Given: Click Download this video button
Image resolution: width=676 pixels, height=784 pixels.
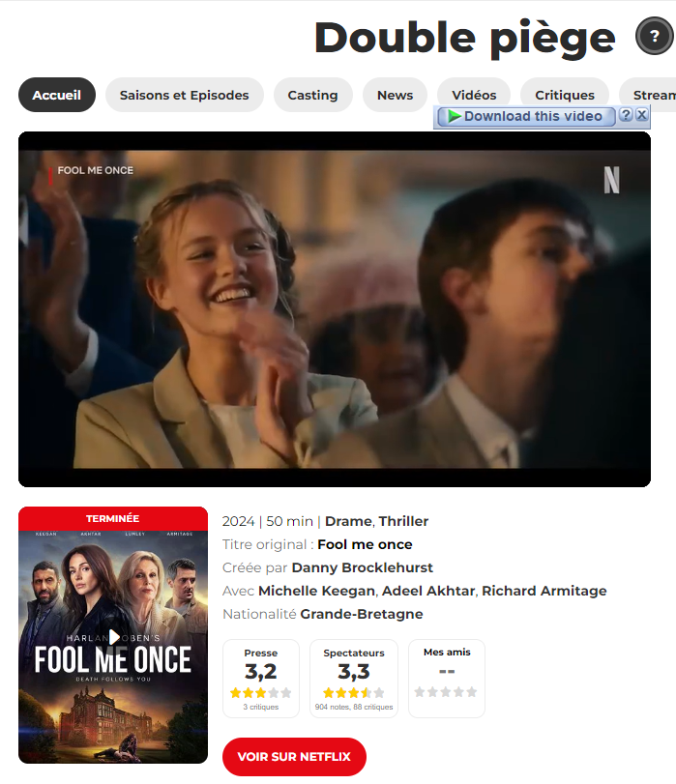Looking at the screenshot, I should point(526,117).
